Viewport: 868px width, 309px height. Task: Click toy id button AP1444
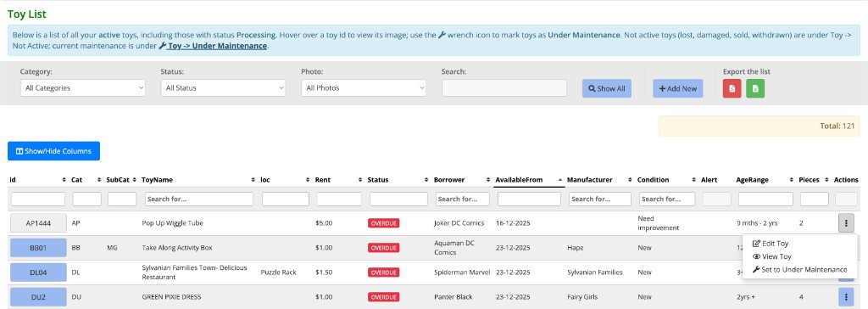tap(38, 223)
